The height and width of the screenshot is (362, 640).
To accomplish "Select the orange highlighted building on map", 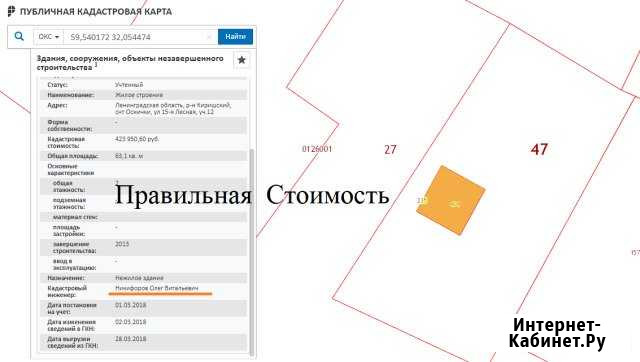I will pos(451,200).
